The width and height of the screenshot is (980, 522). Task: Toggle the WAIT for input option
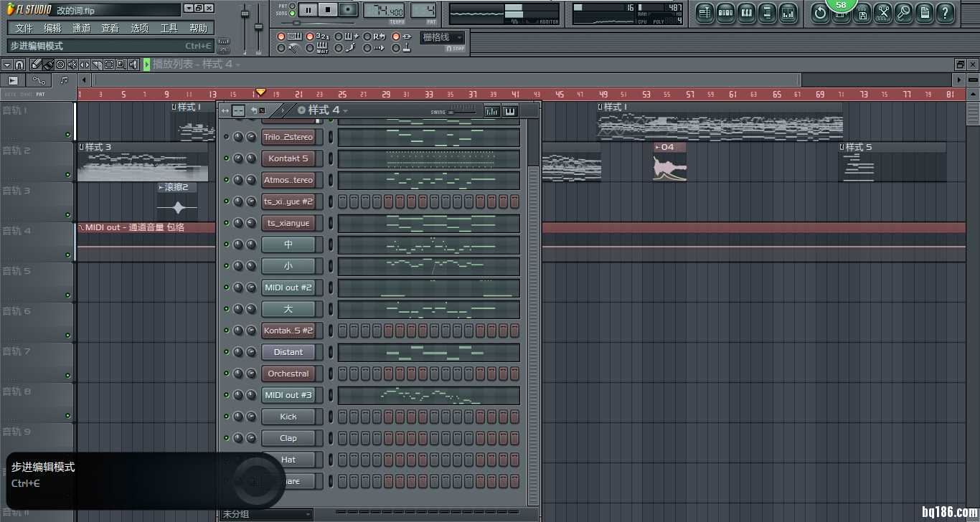[x=310, y=48]
